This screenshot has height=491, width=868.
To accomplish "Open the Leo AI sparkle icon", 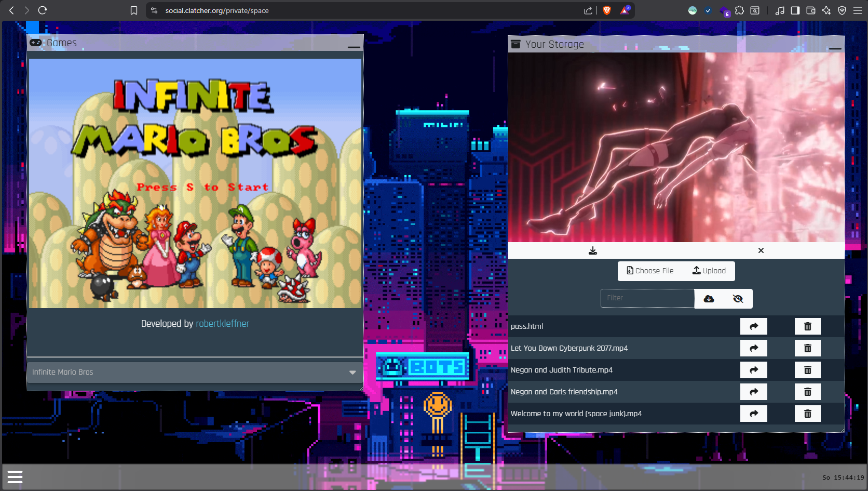I will pos(826,10).
